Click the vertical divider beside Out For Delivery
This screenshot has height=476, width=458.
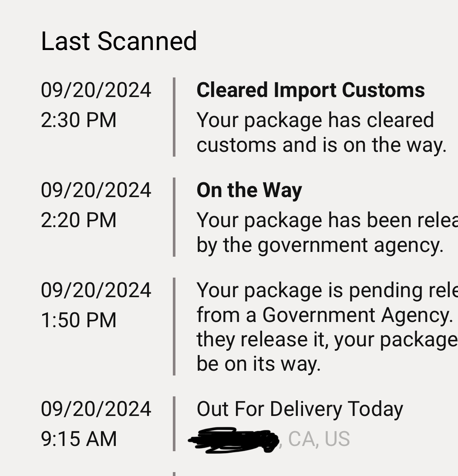[x=174, y=424]
